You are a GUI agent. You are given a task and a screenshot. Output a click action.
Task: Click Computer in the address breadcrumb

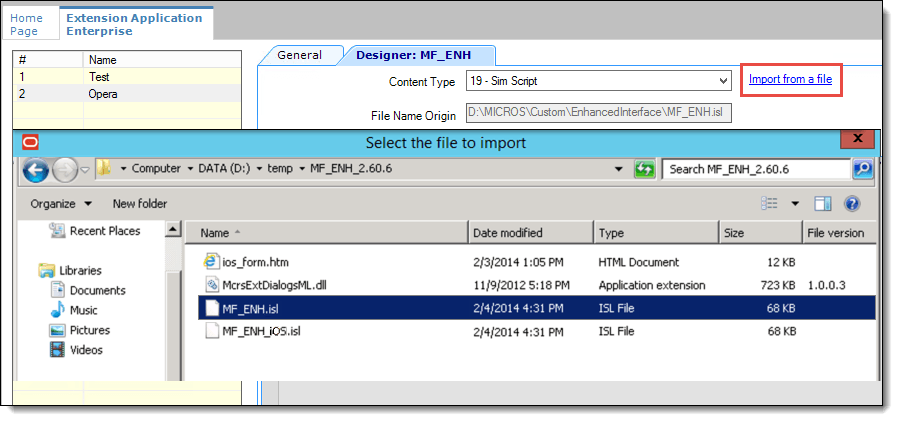(156, 168)
